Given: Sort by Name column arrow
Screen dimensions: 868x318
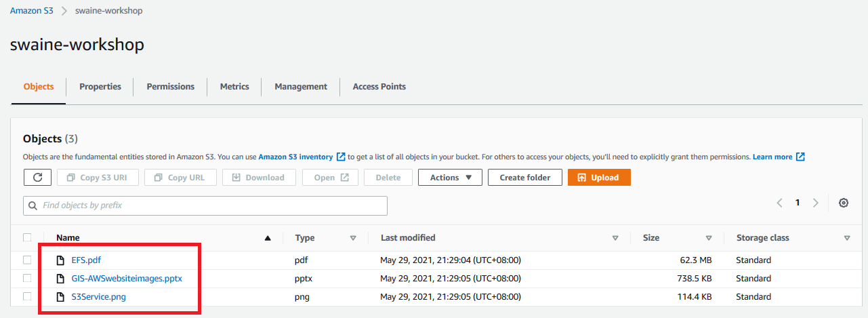Looking at the screenshot, I should [268, 238].
